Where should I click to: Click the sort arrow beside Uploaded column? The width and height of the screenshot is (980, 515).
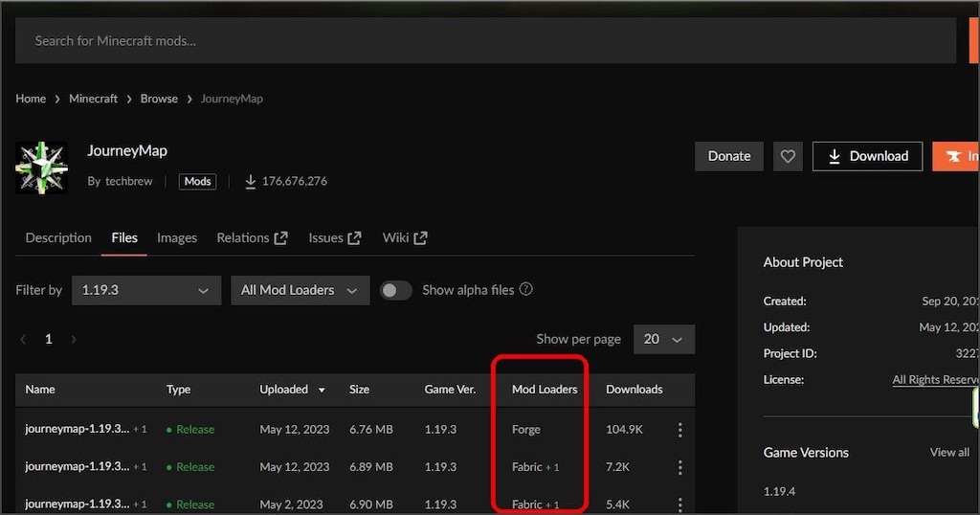(x=322, y=390)
